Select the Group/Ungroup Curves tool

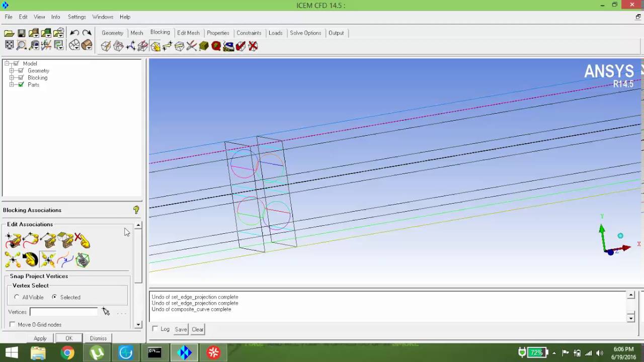point(65,259)
